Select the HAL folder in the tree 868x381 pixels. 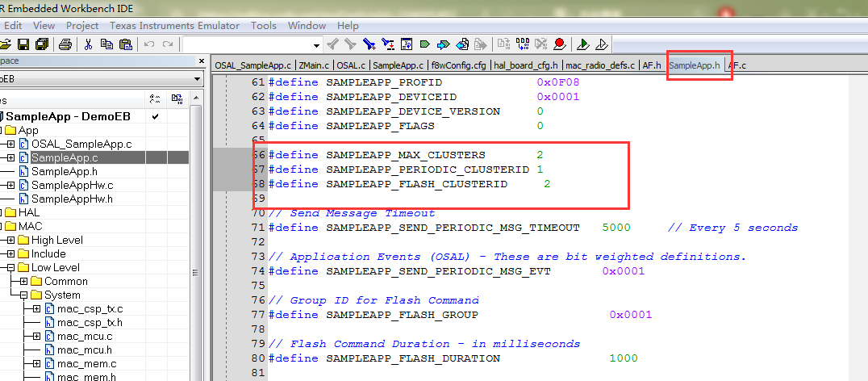click(x=29, y=212)
